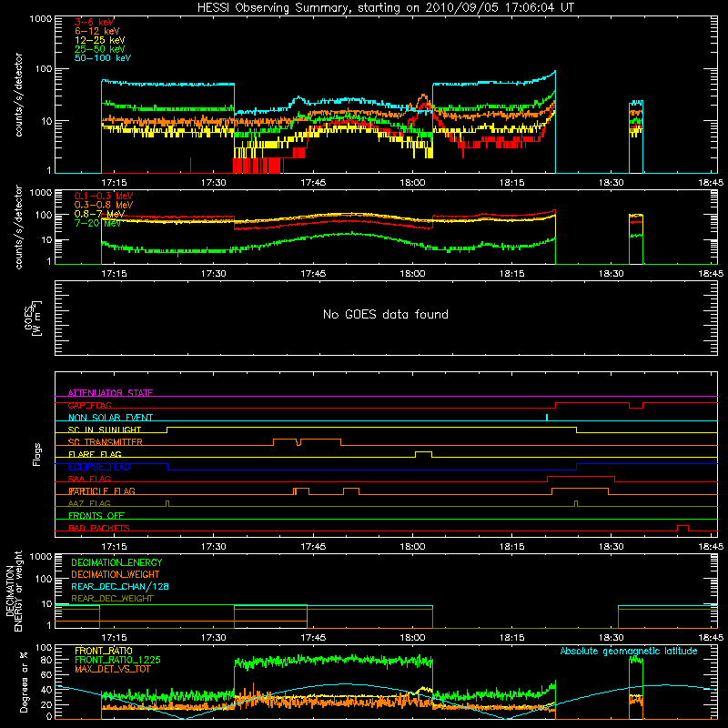Select the AAZ_FLAG label

point(89,503)
